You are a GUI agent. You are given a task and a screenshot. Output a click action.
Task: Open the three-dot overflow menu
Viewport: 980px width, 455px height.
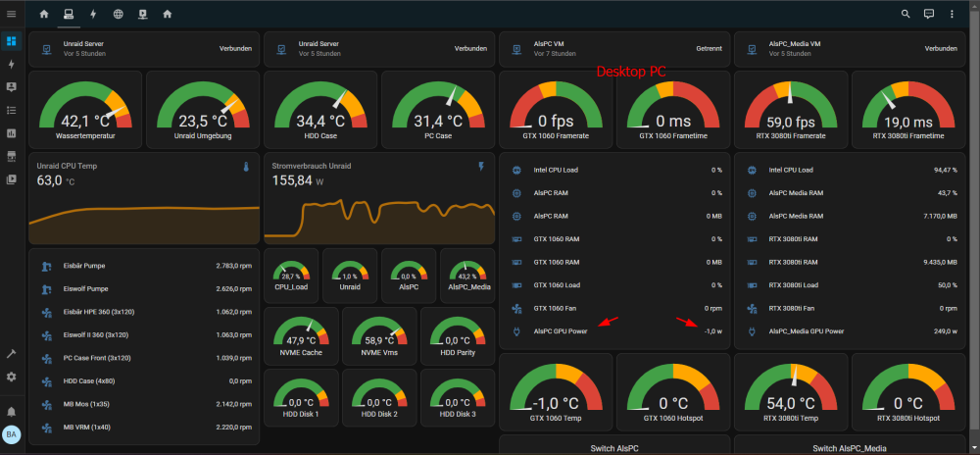(952, 14)
